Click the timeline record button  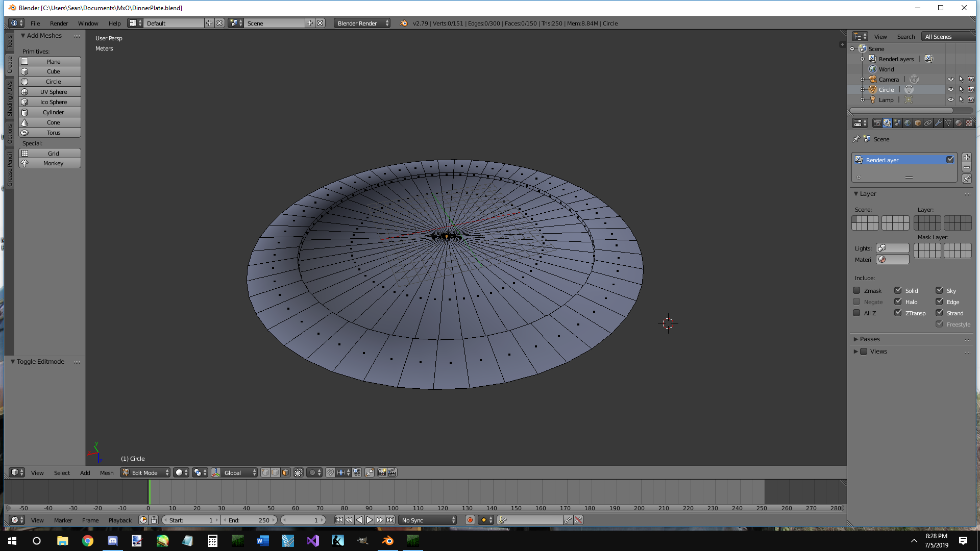click(x=470, y=520)
